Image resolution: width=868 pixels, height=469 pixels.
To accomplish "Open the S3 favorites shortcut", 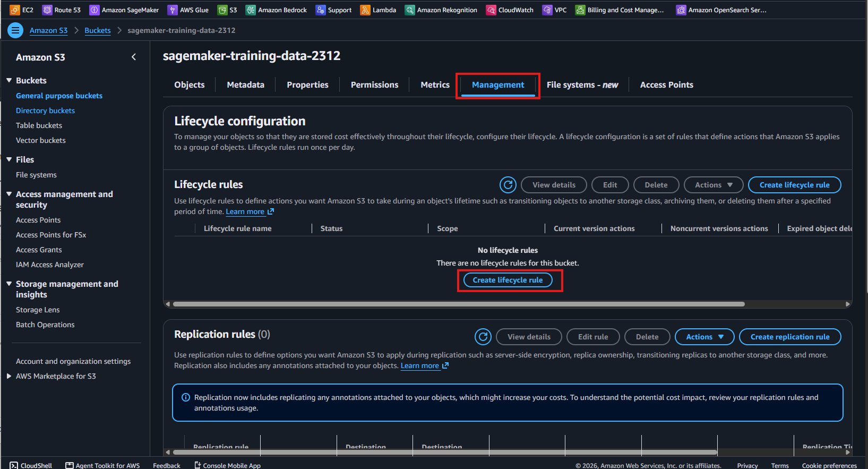I will [x=227, y=10].
